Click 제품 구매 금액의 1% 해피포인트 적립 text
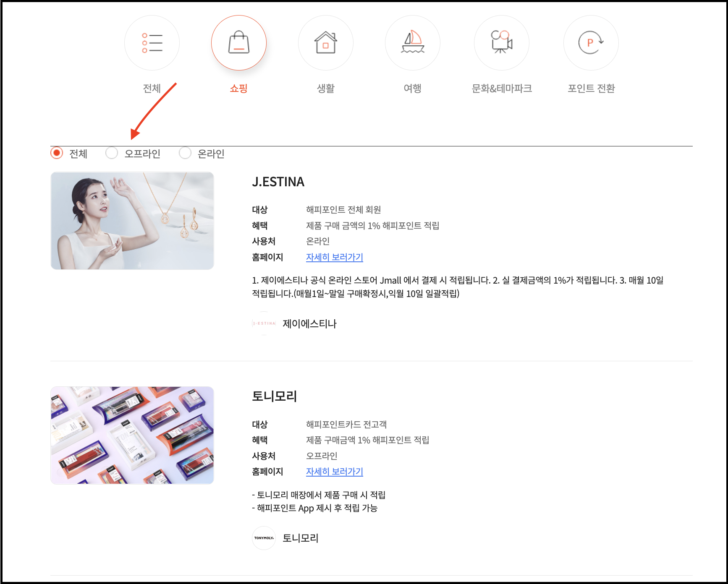728x584 pixels. pyautogui.click(x=373, y=226)
